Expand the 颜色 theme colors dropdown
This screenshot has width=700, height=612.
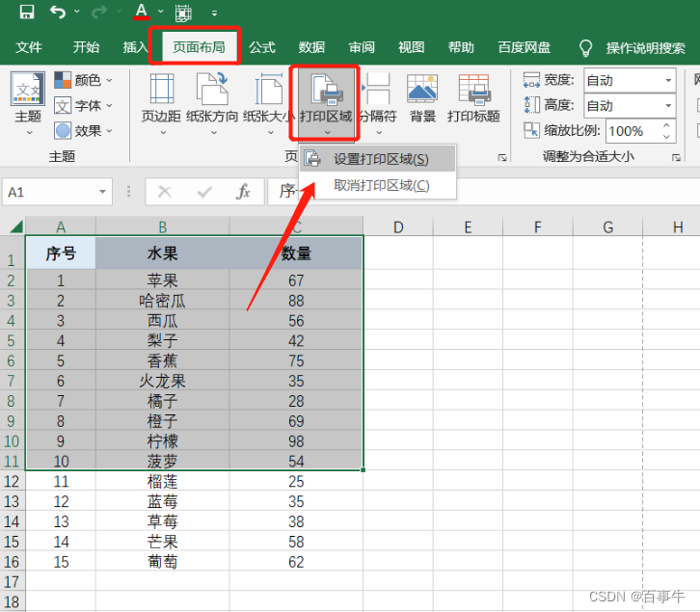coord(84,80)
